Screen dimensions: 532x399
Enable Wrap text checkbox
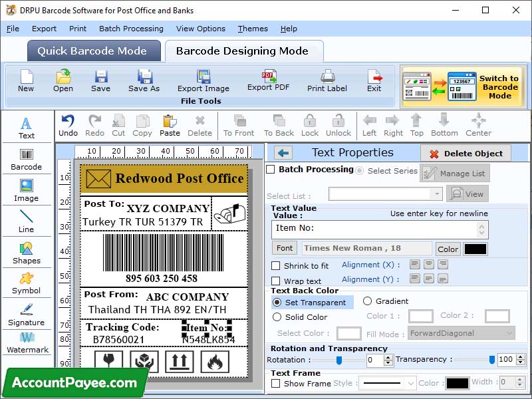click(276, 281)
